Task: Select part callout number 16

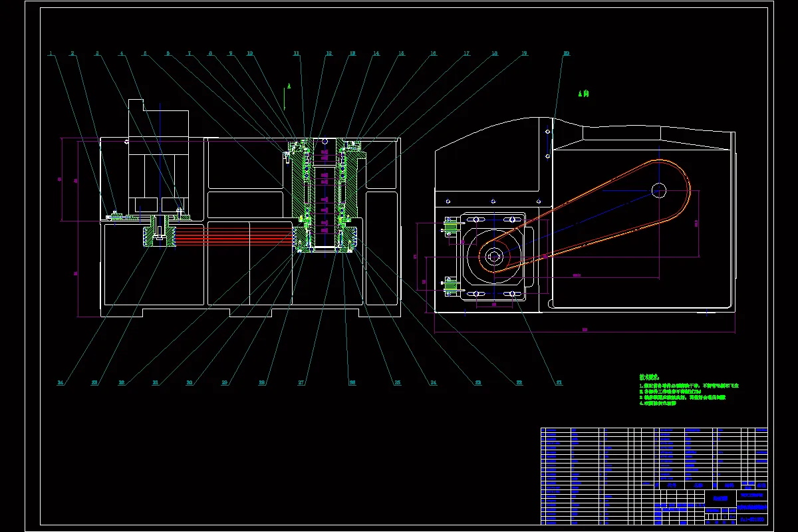Action: (433, 54)
